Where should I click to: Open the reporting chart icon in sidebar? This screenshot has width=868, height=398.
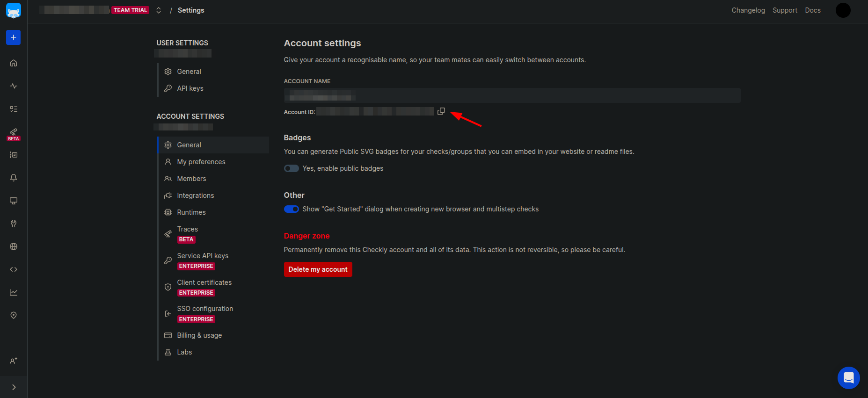(14, 292)
